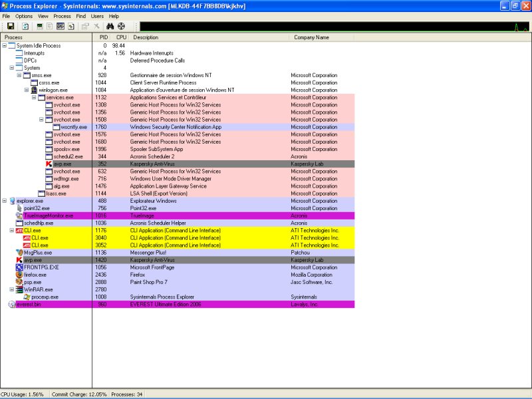The width and height of the screenshot is (532, 399).
Task: Collapse svchost.exe PID 1508 tree node
Action: tap(41, 120)
